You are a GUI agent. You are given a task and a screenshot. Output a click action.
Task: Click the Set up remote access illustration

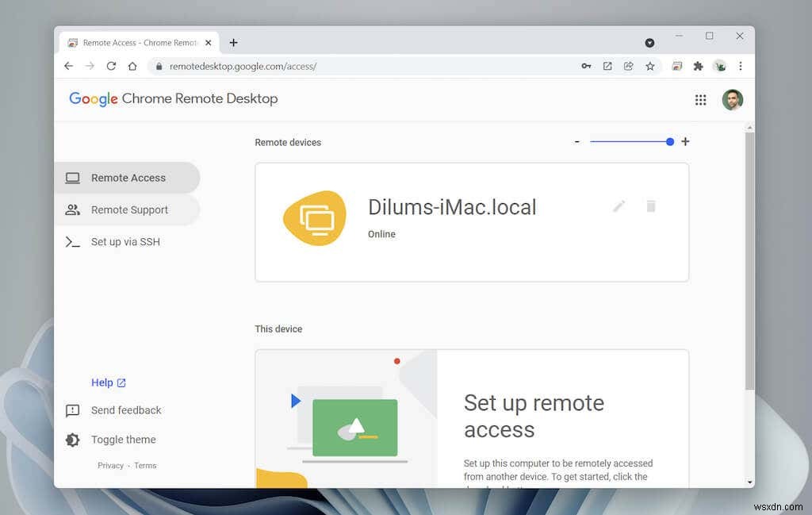point(347,419)
